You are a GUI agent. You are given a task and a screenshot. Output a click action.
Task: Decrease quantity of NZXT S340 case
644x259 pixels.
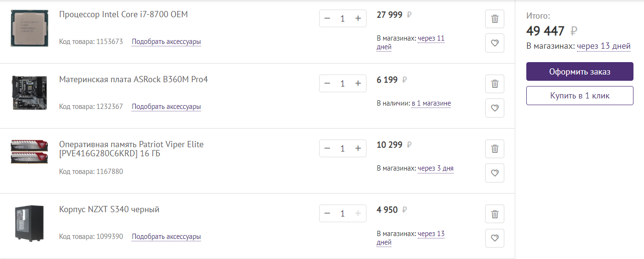327,214
